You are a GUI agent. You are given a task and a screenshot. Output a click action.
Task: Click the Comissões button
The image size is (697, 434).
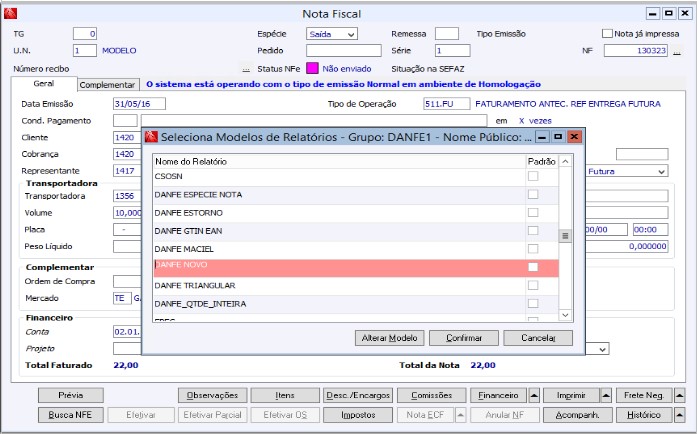pos(431,395)
